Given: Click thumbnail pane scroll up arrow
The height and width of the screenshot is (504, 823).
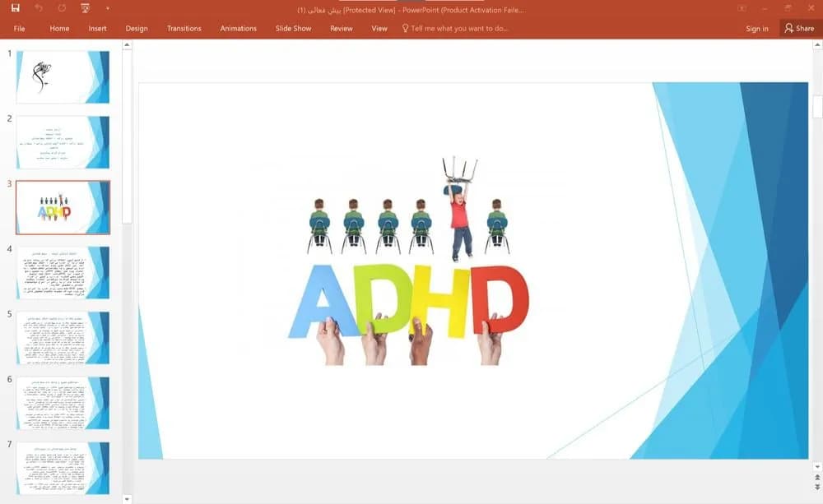Looking at the screenshot, I should point(127,45).
